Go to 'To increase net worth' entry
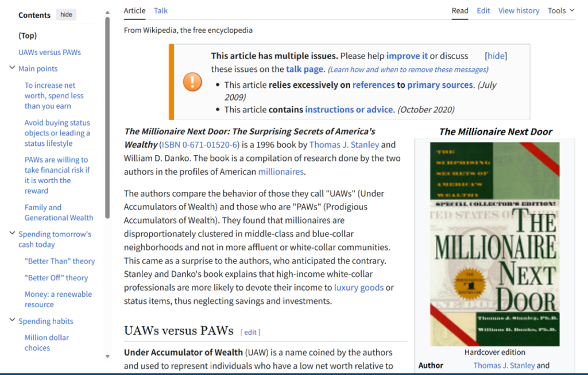 (54, 96)
